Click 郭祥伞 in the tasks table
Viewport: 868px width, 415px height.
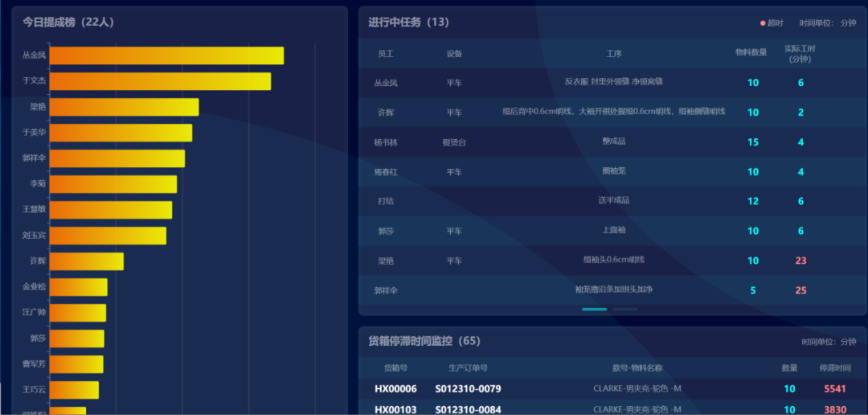[386, 290]
